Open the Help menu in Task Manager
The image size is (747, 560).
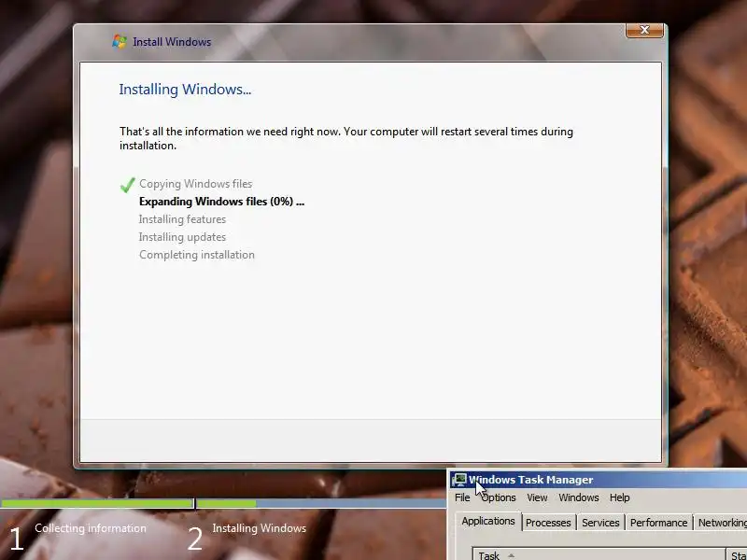pos(619,497)
